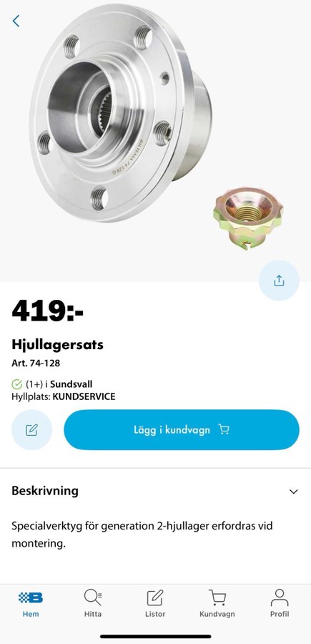
Task: Collapse the Beskrivning chevron
Action: (293, 491)
